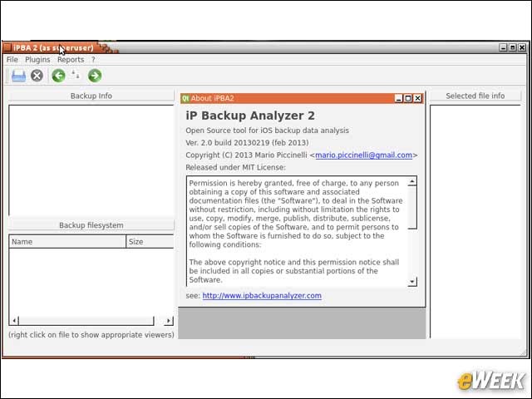The height and width of the screenshot is (399, 532).
Task: Click the filesystem horizontal scrollbar thumb
Action: pyautogui.click(x=86, y=321)
